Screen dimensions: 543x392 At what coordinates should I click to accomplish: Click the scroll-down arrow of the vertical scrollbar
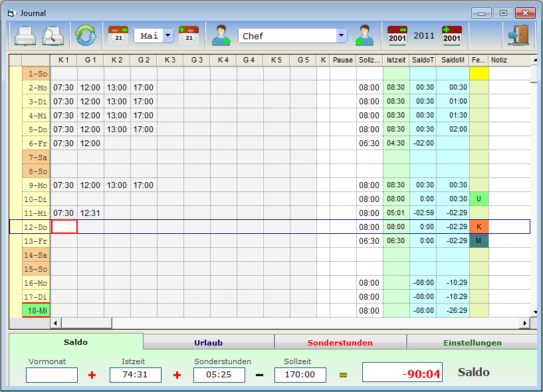pos(534,312)
